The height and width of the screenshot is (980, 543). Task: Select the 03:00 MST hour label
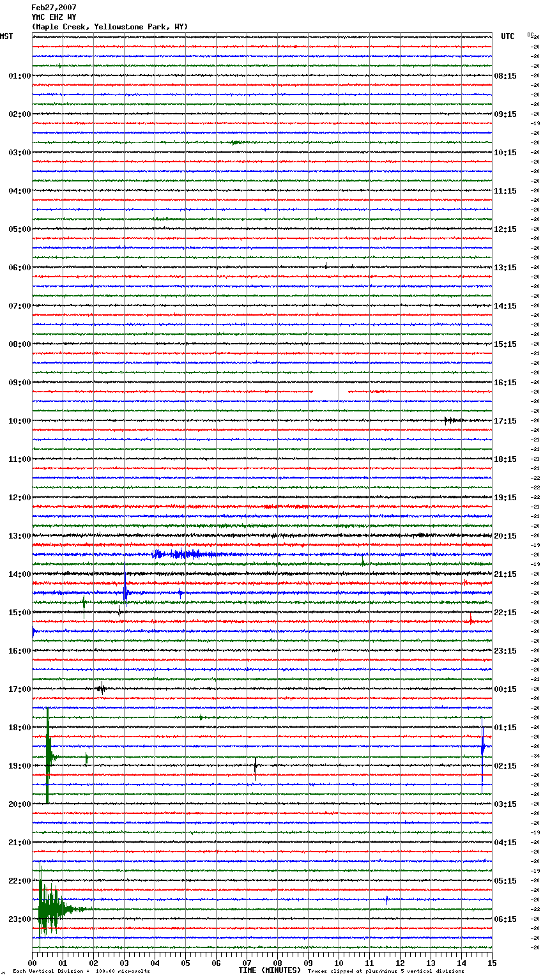tap(20, 153)
